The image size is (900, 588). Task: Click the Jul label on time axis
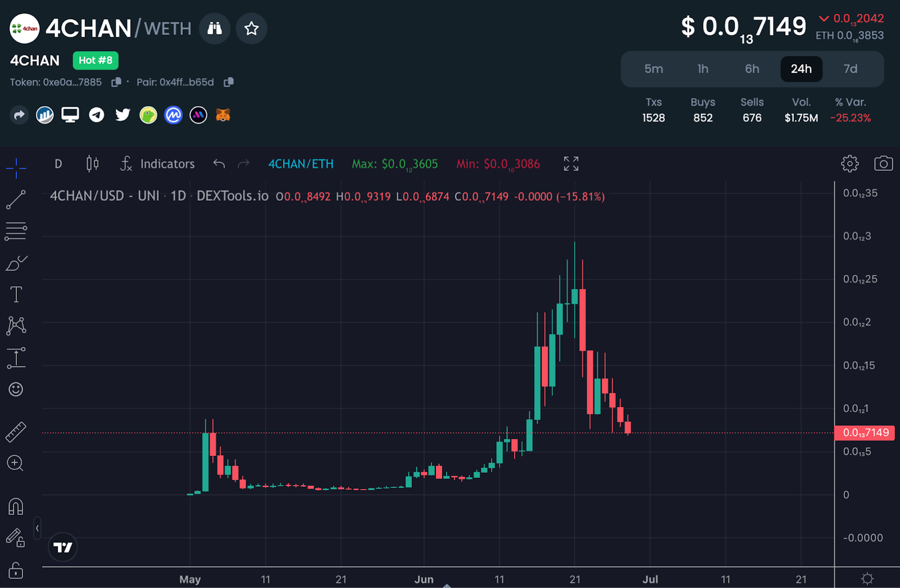(x=650, y=580)
